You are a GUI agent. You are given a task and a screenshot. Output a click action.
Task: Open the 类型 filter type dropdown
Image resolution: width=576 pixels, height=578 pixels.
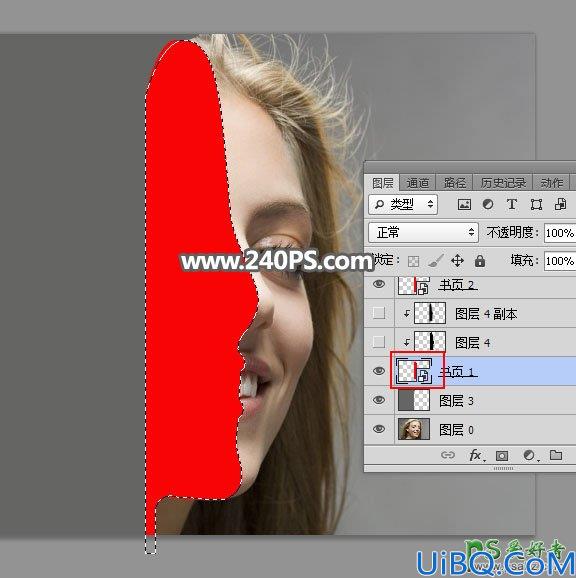pyautogui.click(x=403, y=204)
